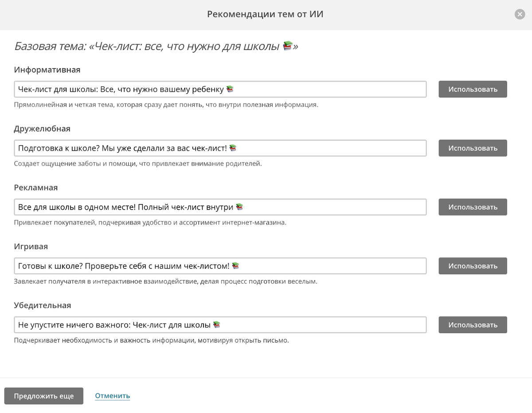Edit the Информативная subject text field
The image size is (532, 413).
pyautogui.click(x=220, y=89)
